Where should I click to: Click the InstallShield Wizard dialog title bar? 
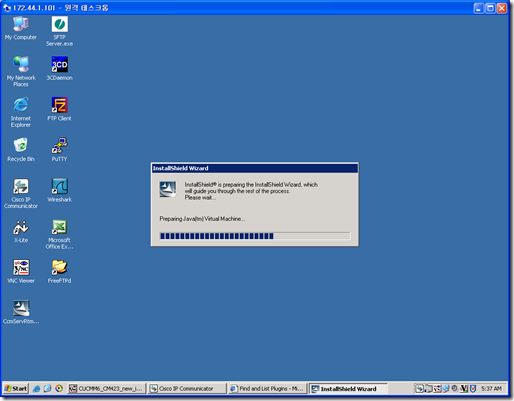tap(255, 168)
